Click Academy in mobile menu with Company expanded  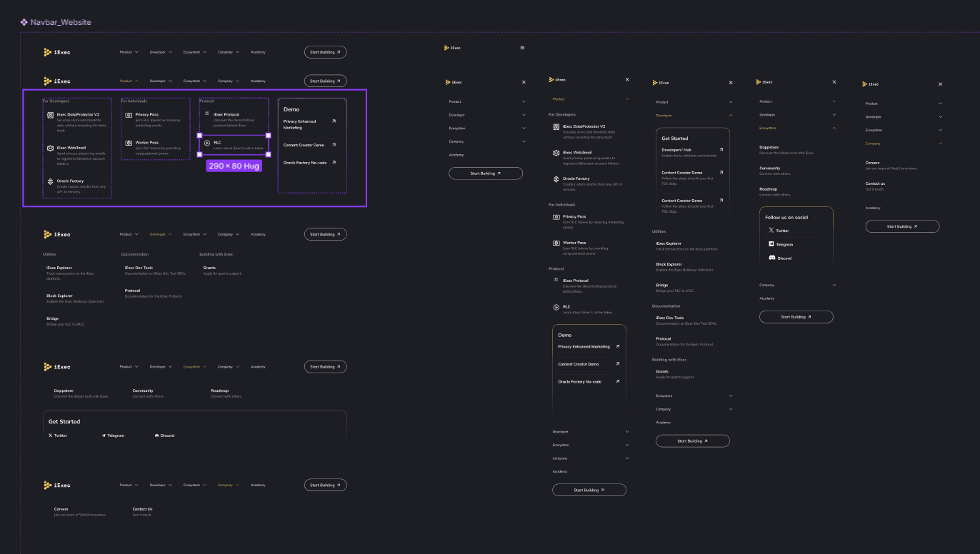(873, 208)
